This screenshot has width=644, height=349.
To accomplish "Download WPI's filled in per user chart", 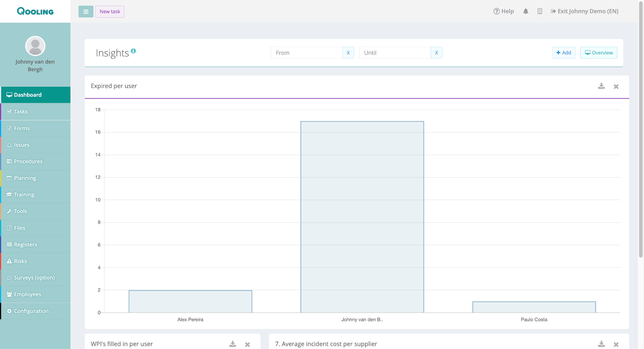I will point(233,344).
